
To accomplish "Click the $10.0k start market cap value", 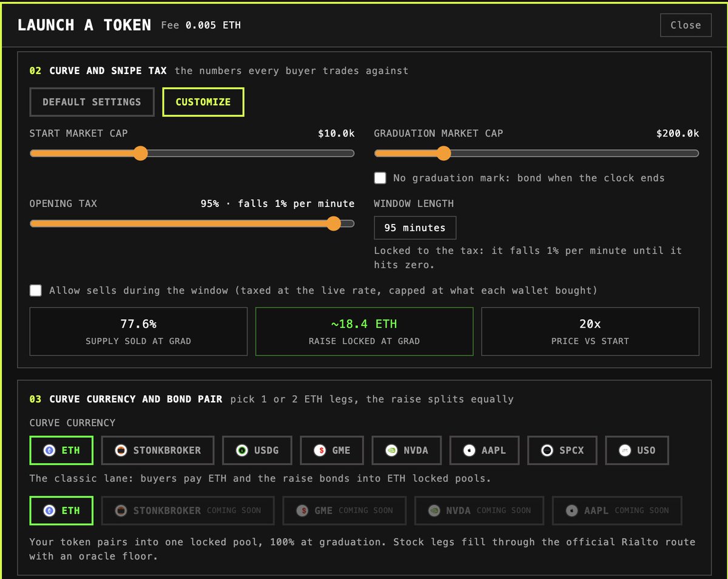I will [x=336, y=134].
